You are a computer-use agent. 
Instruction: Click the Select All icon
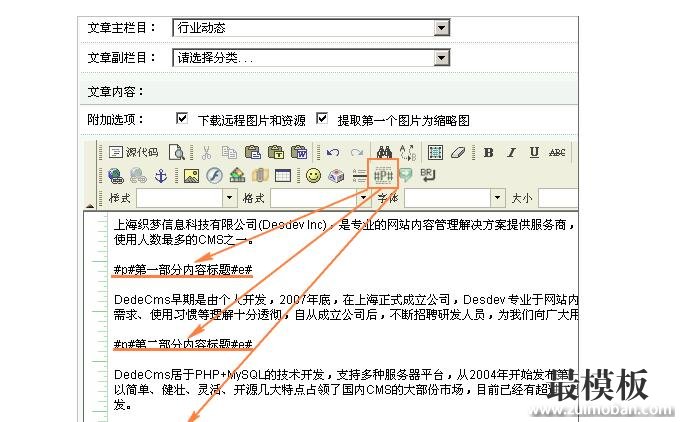[435, 152]
